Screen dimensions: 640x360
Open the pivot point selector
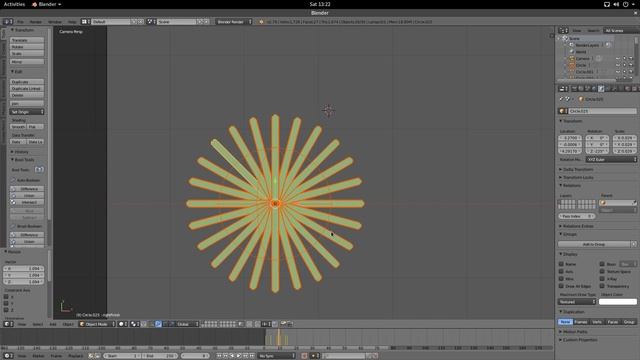tap(135, 324)
